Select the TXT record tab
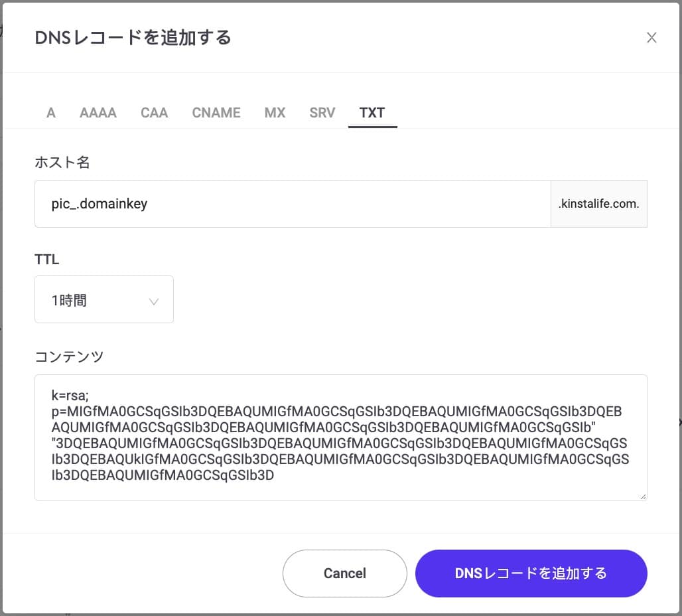The image size is (682, 616). (x=372, y=113)
